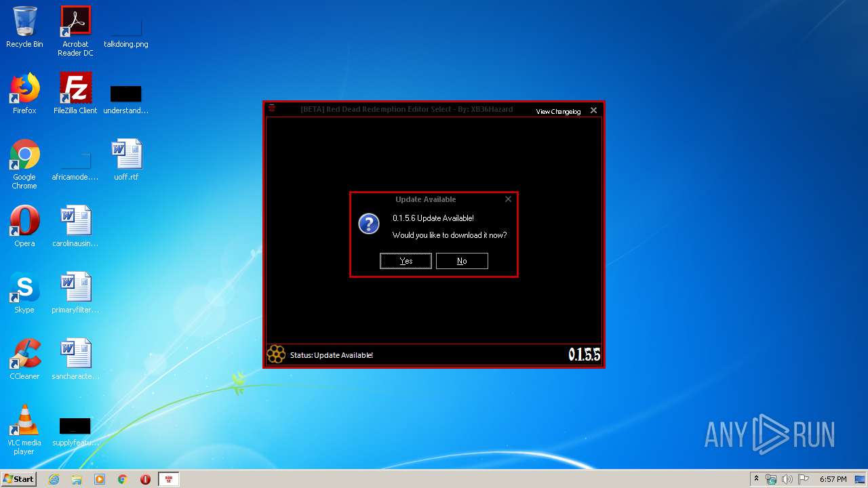Close the Update Available dialog
This screenshot has height=488, width=868.
coord(508,199)
